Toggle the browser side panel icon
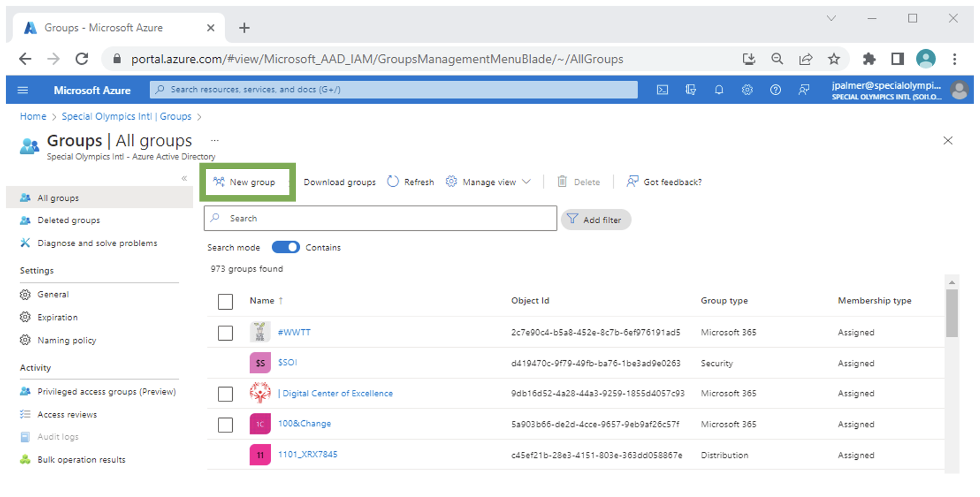This screenshot has height=497, width=980. tap(897, 59)
